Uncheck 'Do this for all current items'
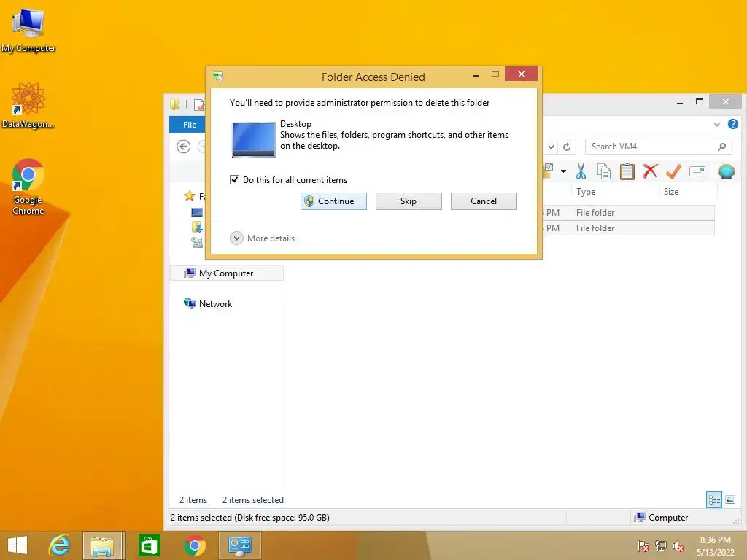Screen dimensions: 747x560 pyautogui.click(x=234, y=179)
